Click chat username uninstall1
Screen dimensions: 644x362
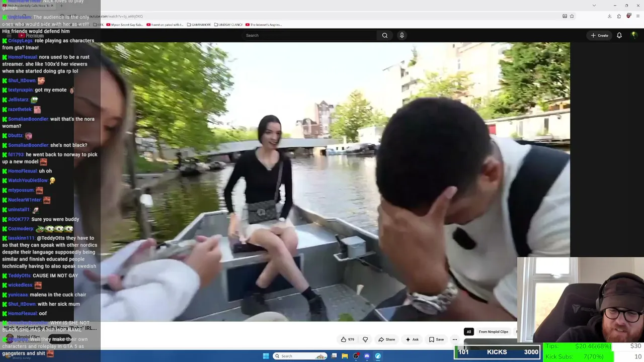(x=19, y=210)
